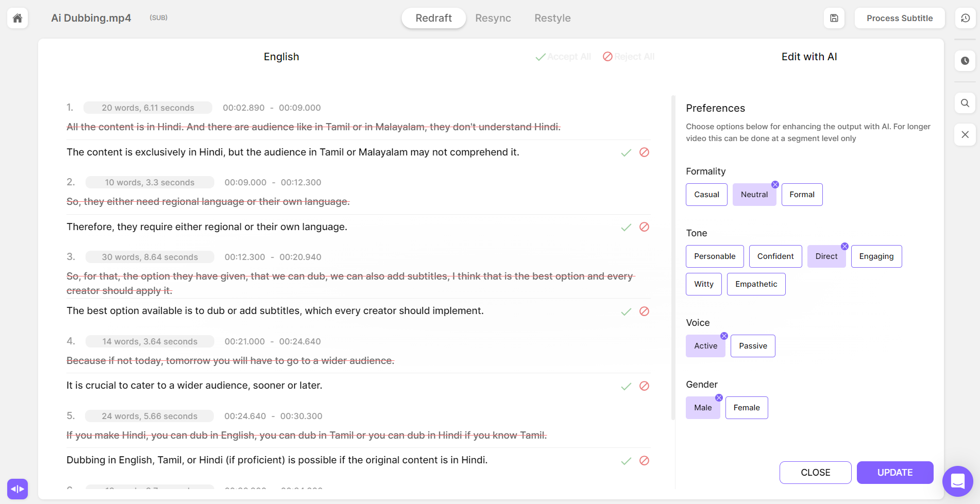Remove the Active voice via its X badge
The width and height of the screenshot is (980, 504).
[x=724, y=335]
